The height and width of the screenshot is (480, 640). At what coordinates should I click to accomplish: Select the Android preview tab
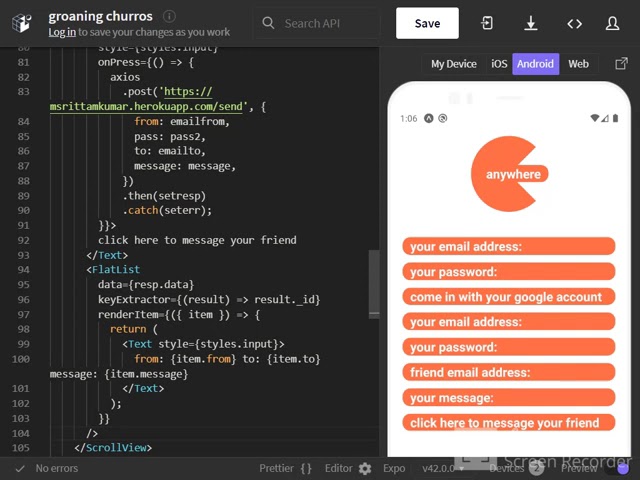(535, 64)
